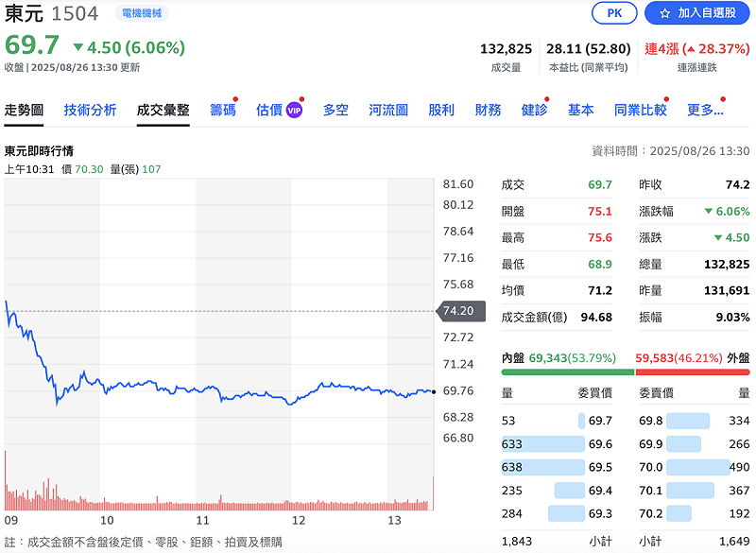Click the VIP badge next to 估價
Image resolution: width=756 pixels, height=553 pixels.
pyautogui.click(x=294, y=111)
